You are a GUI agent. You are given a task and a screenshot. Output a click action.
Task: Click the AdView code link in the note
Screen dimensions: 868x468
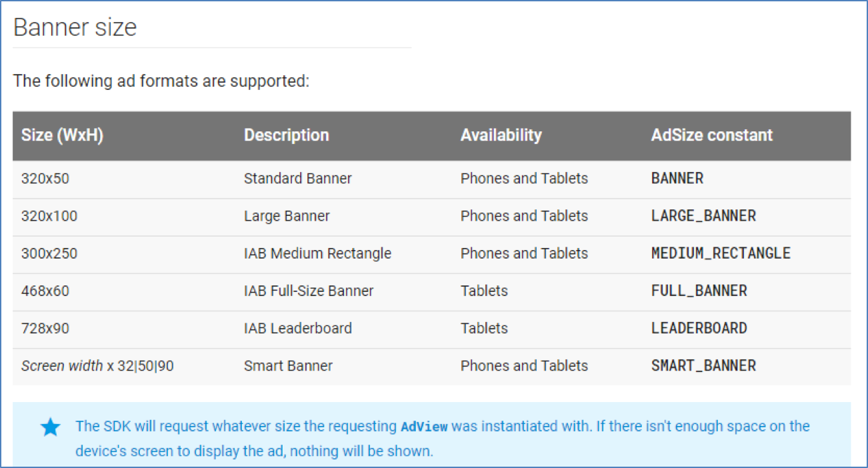(x=424, y=426)
